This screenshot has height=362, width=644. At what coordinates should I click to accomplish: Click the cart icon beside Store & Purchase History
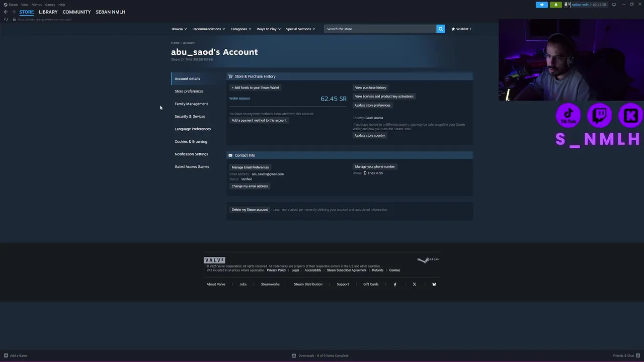click(x=230, y=76)
